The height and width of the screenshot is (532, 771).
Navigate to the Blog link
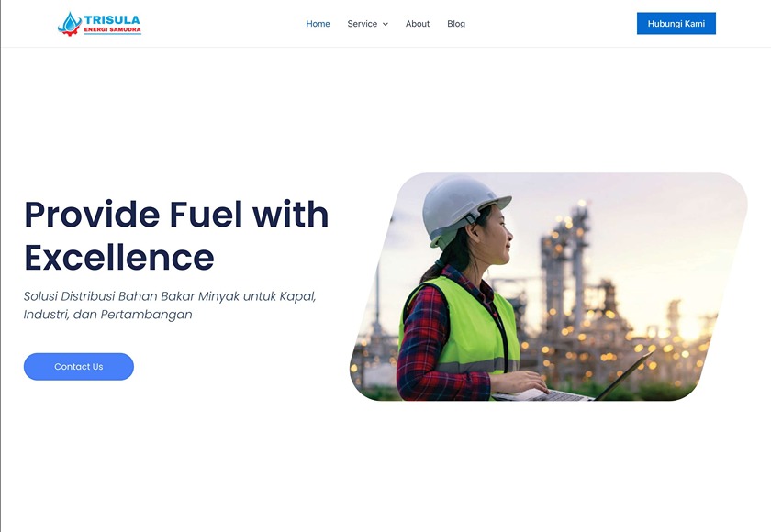(456, 24)
